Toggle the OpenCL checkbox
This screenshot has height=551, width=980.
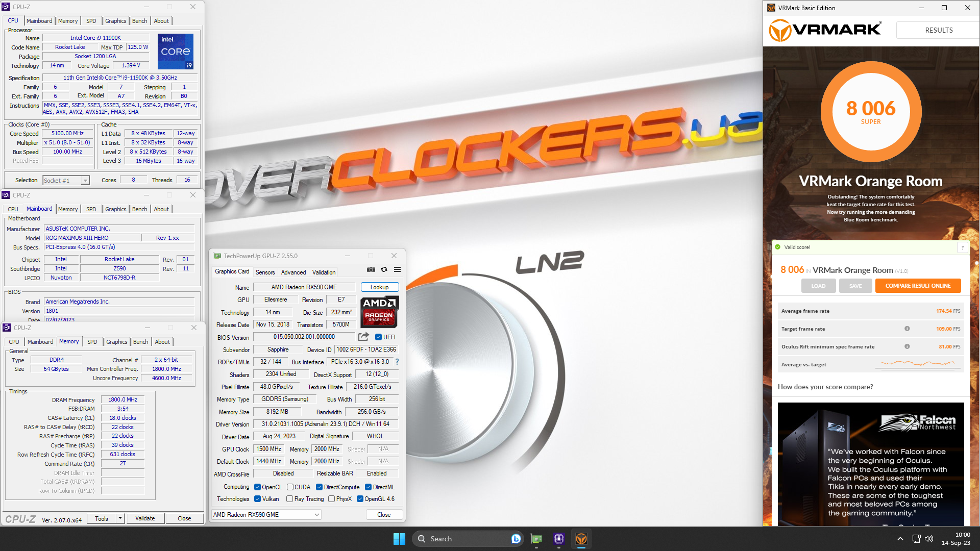[258, 487]
